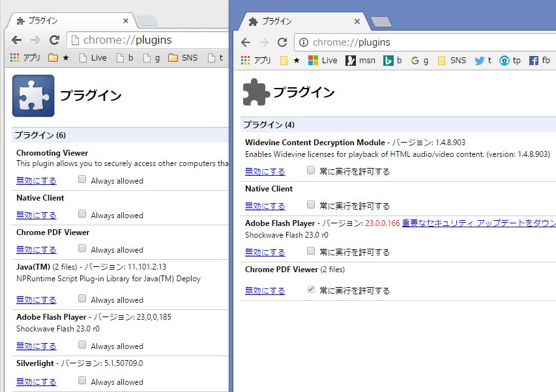The width and height of the screenshot is (556, 392).
Task: Open new tab in left Chrome window
Action: (147, 21)
